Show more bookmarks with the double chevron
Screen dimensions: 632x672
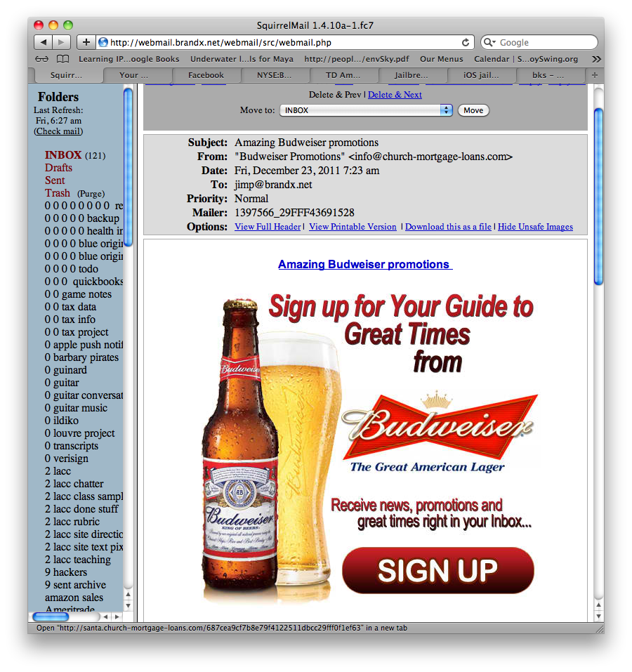596,59
